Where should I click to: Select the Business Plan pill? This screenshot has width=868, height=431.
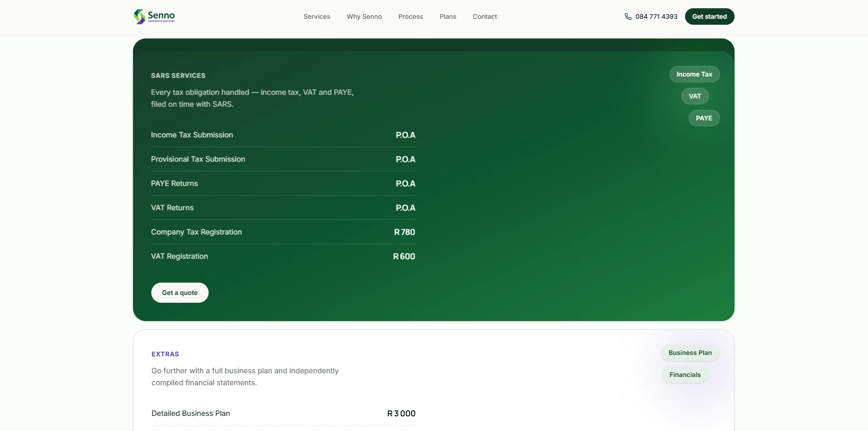[x=690, y=353]
